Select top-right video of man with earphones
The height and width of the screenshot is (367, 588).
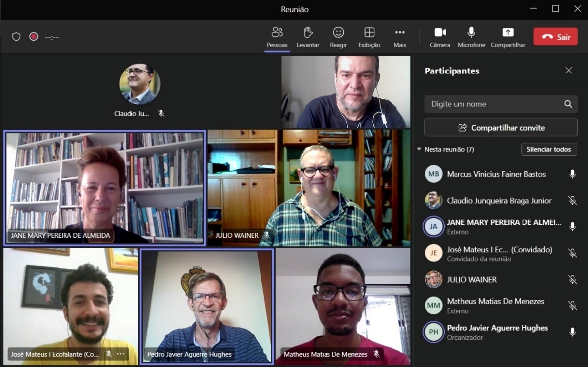(x=346, y=92)
